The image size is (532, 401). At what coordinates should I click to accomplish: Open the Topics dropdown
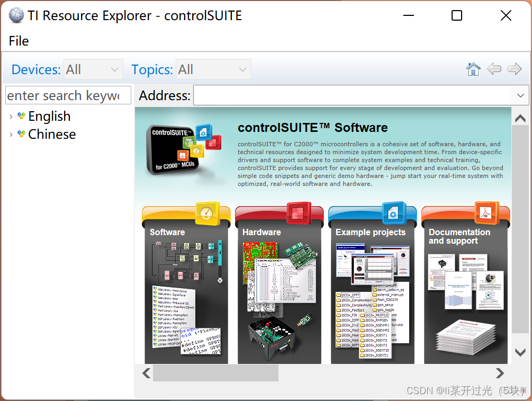(x=213, y=69)
